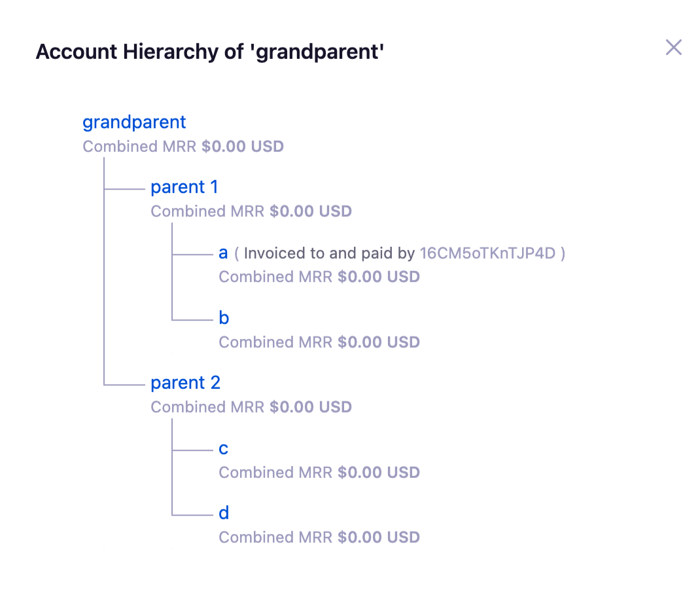Open the parent 1 account
Viewport: 700px width, 601px height.
pyautogui.click(x=184, y=187)
